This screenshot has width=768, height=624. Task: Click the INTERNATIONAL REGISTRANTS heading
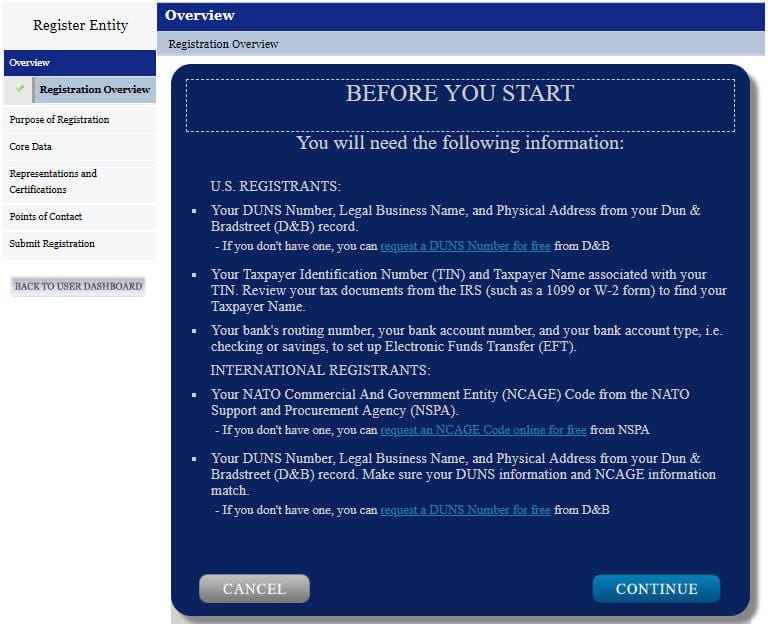(x=320, y=370)
